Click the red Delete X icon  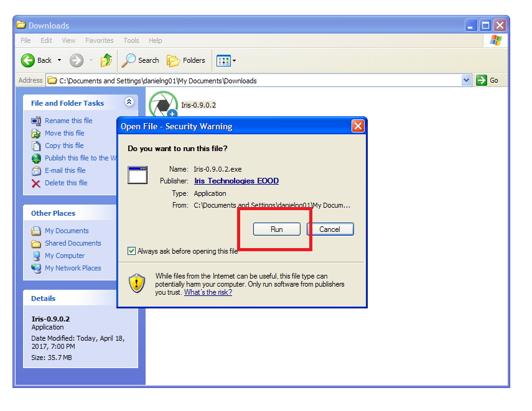(x=36, y=183)
